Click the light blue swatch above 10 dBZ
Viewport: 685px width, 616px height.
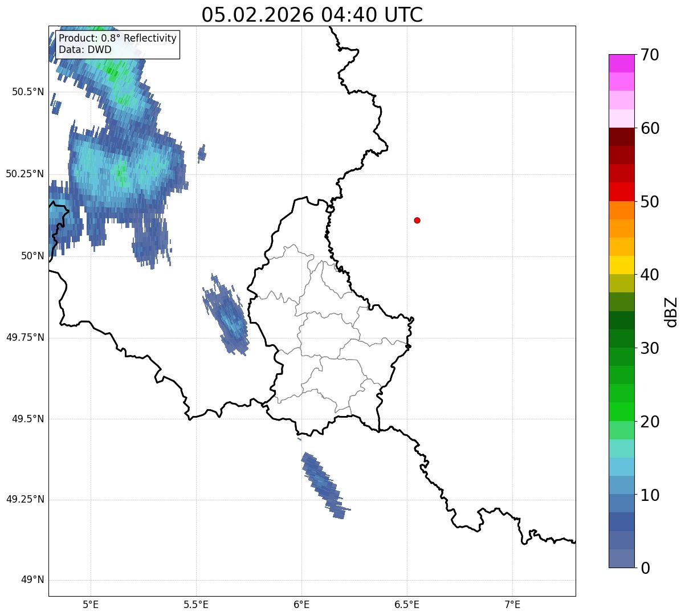tap(621, 485)
